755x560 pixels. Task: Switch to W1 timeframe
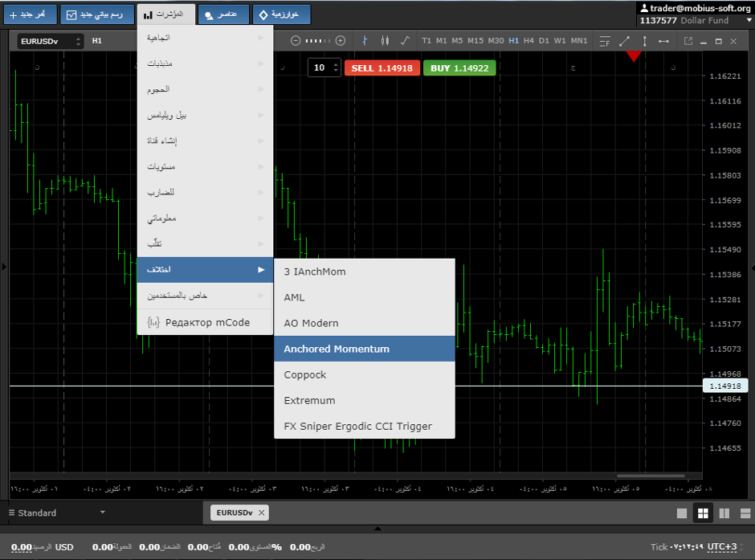(x=560, y=41)
